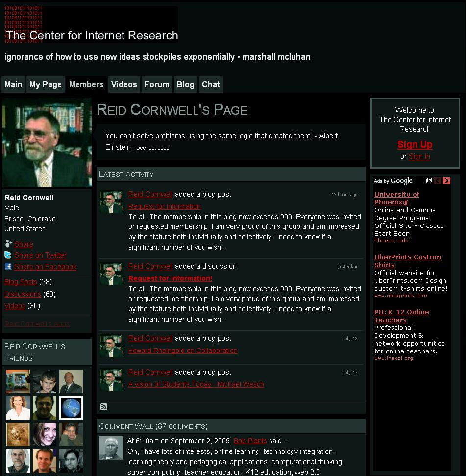
Task: Click the Sign Up link
Action: [415, 144]
